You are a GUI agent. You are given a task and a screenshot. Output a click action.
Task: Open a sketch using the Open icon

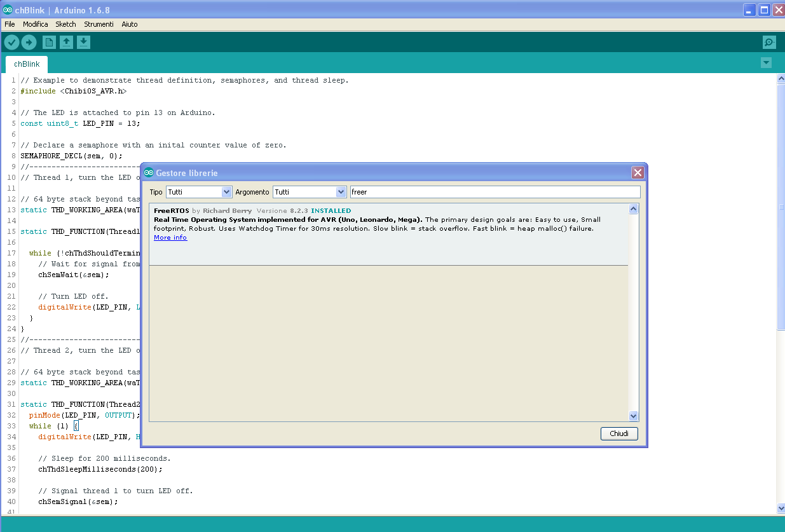pyautogui.click(x=66, y=42)
